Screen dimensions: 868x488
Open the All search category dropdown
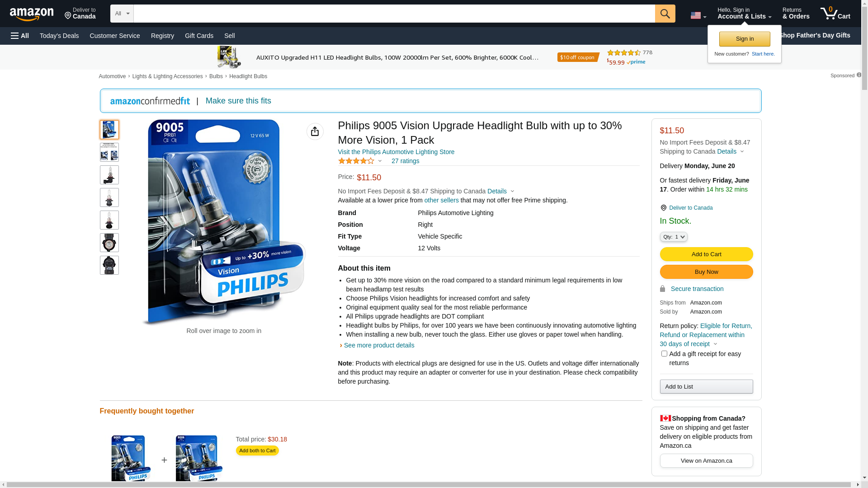pos(122,14)
